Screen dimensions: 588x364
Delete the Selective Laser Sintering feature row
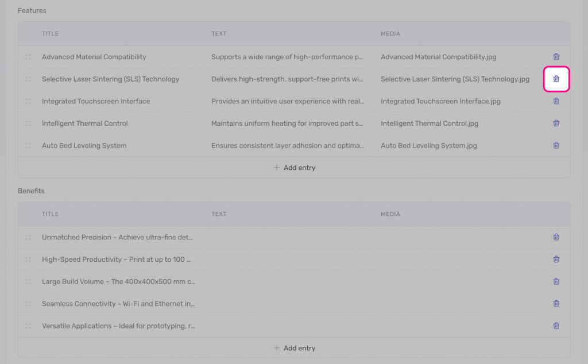pyautogui.click(x=556, y=79)
